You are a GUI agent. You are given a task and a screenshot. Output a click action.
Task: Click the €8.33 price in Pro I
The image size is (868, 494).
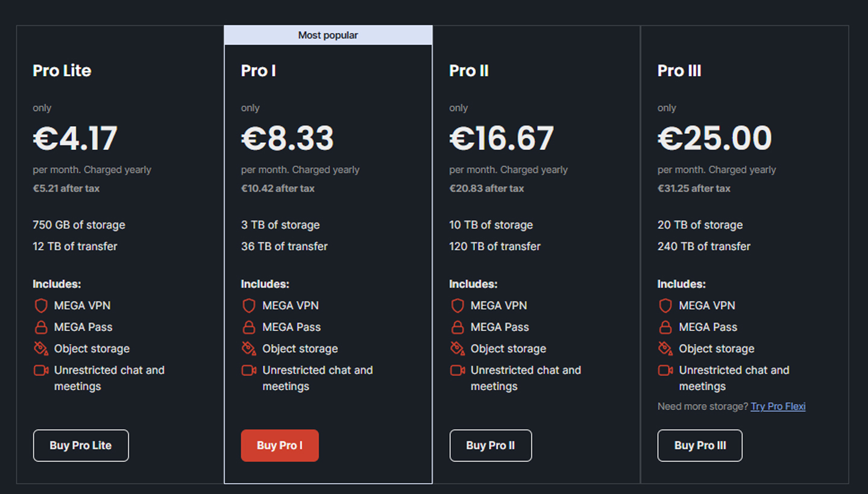pos(288,138)
